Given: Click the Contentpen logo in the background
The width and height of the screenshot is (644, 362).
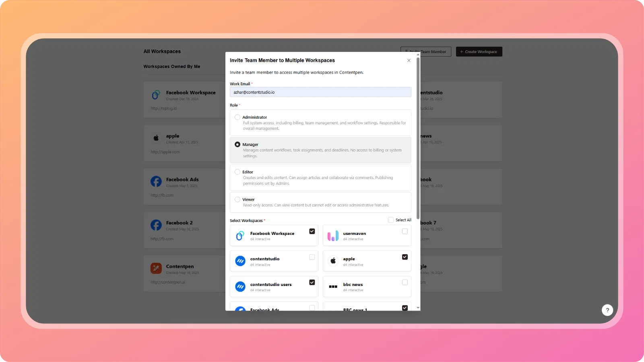Looking at the screenshot, I should click(156, 268).
